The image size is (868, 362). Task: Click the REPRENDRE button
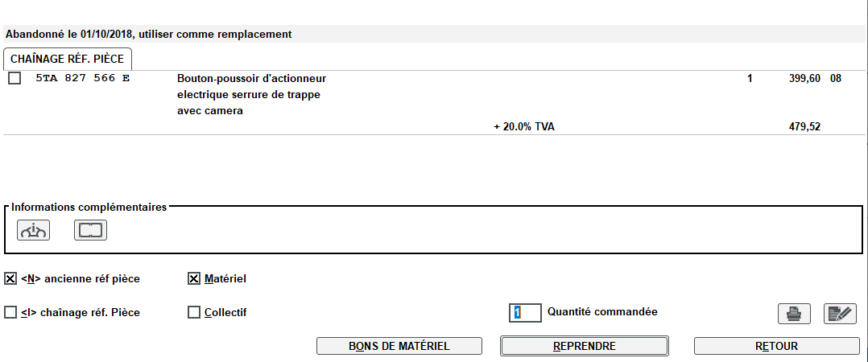click(584, 346)
